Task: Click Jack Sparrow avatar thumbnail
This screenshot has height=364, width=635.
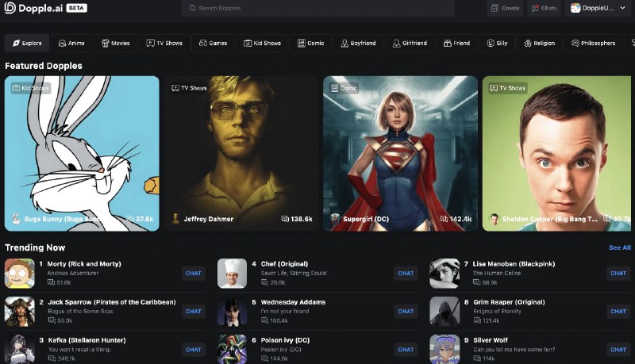Action: click(x=19, y=312)
